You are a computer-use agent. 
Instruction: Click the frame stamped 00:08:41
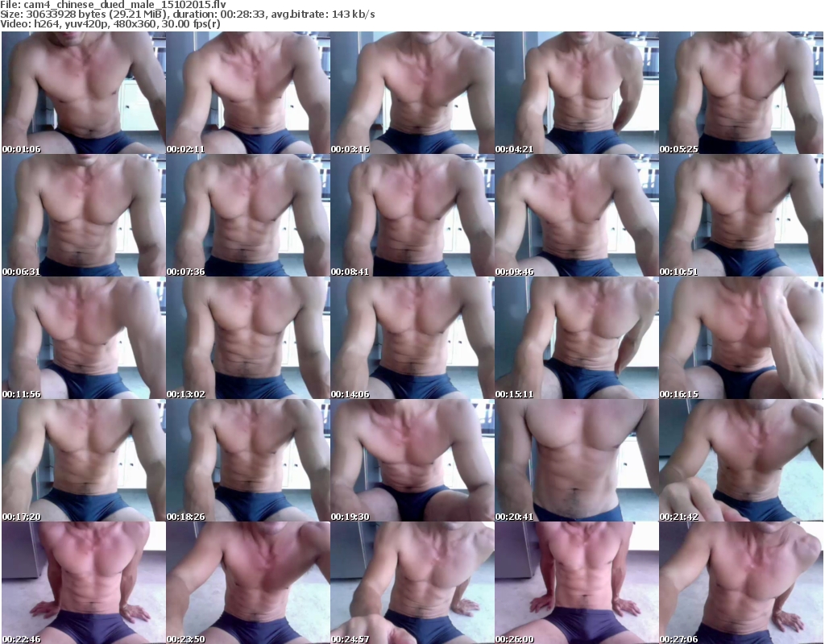click(x=412, y=215)
